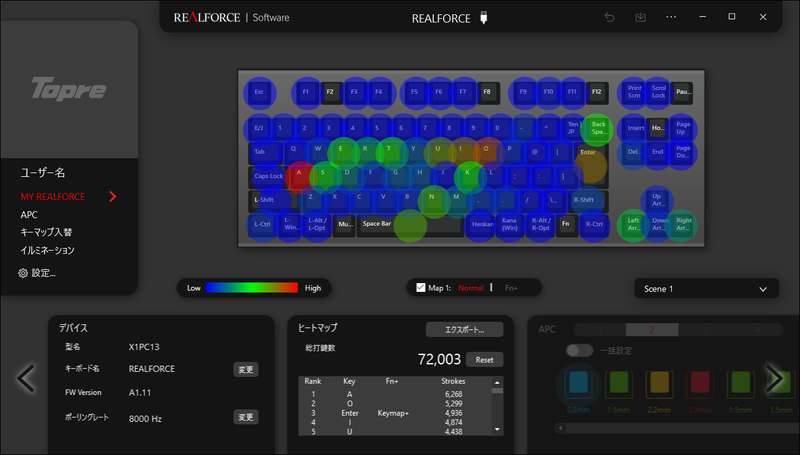
Task: Click the A1.11 firmware version value
Action: [x=139, y=393]
